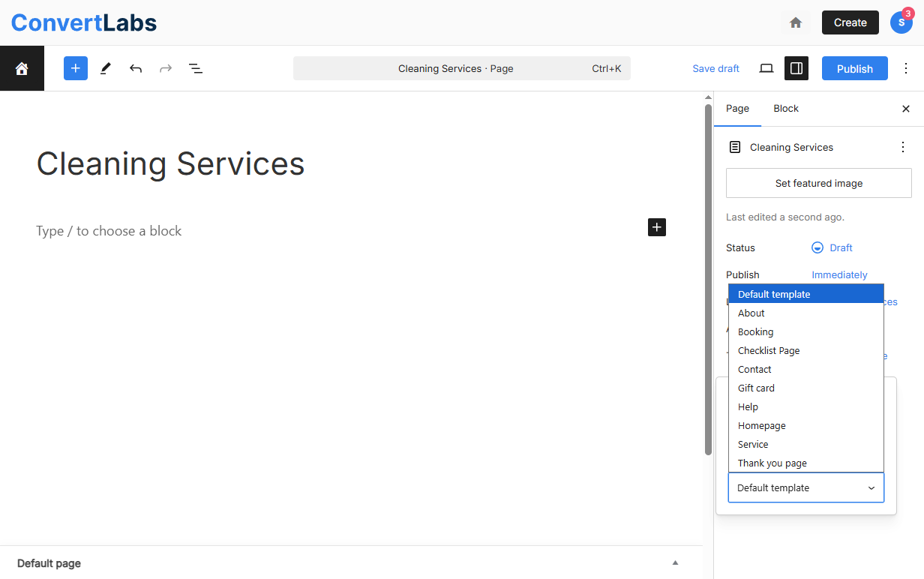This screenshot has height=579, width=924.
Task: Choose the Homepage template option
Action: pos(762,425)
